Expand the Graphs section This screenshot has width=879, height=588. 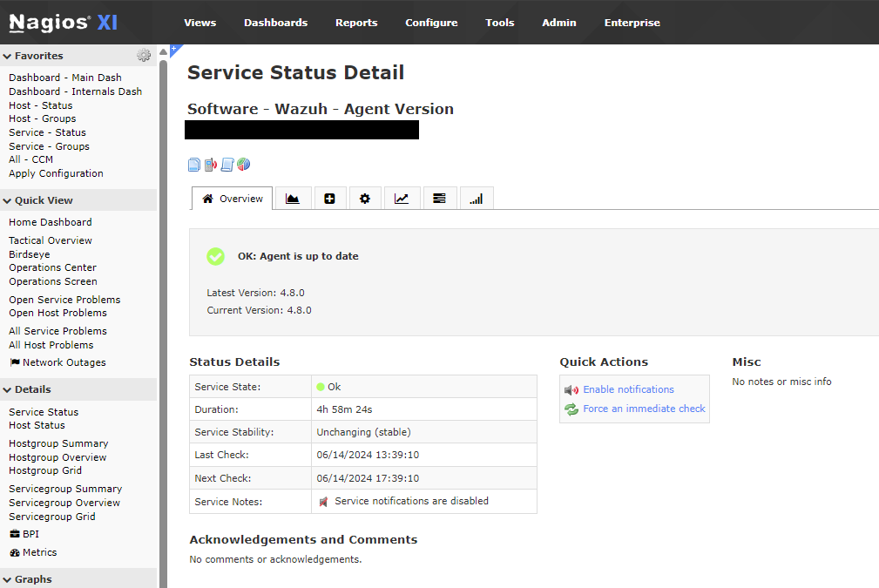click(x=7, y=579)
